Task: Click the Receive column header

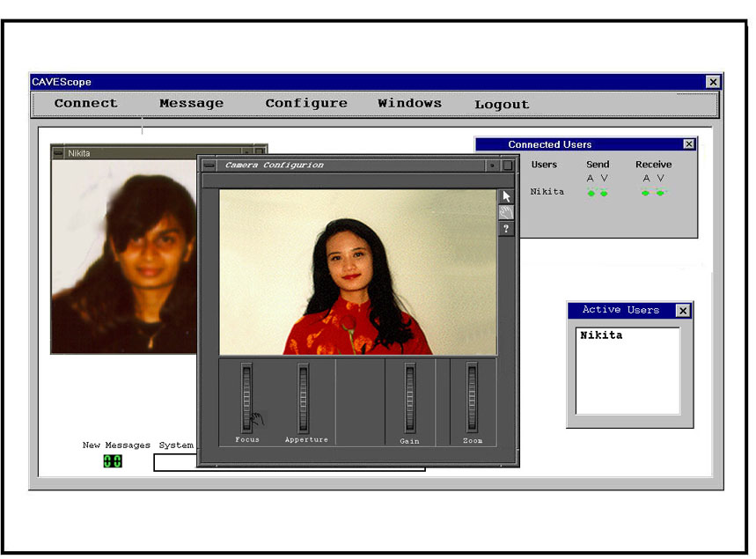Action: coord(653,165)
